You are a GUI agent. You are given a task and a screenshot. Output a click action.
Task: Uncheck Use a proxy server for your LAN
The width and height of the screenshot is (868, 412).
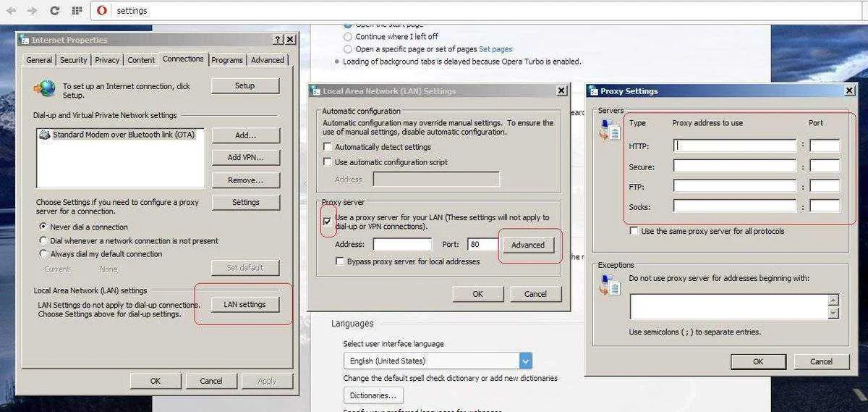click(x=328, y=221)
